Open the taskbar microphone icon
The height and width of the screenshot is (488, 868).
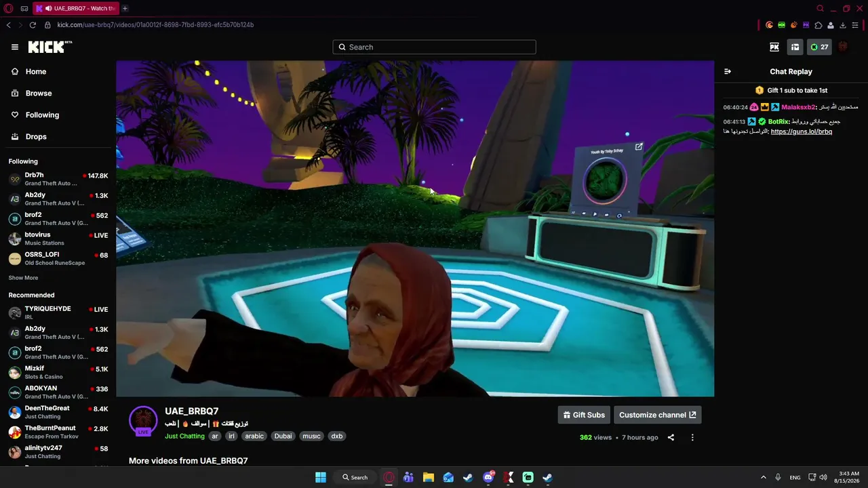coord(778,477)
